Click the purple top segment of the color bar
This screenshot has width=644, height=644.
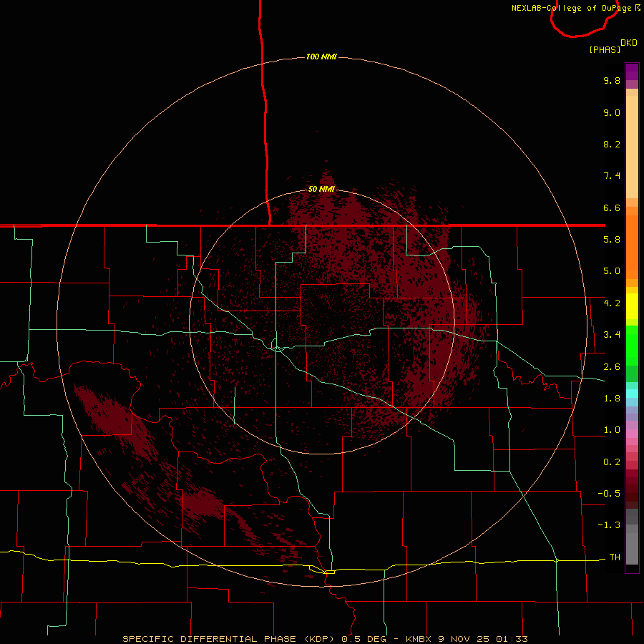pyautogui.click(x=632, y=72)
